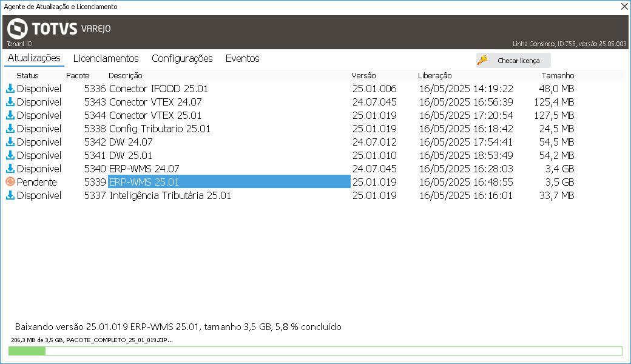
Task: Click the Tenant ID label
Action: click(19, 44)
